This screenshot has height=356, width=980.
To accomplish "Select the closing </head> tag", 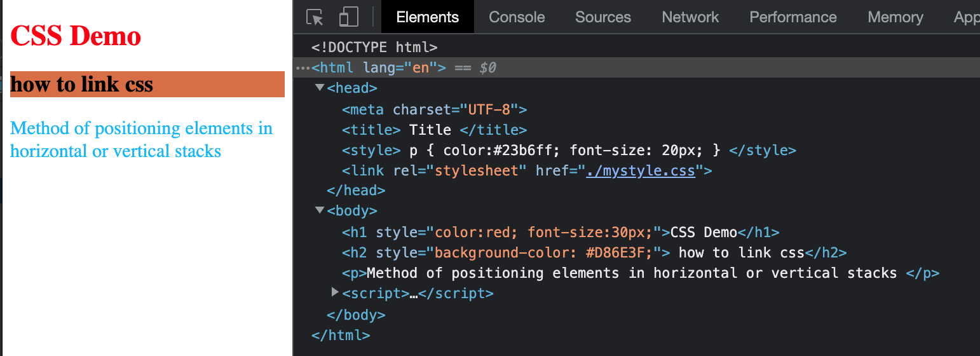I will click(x=356, y=190).
